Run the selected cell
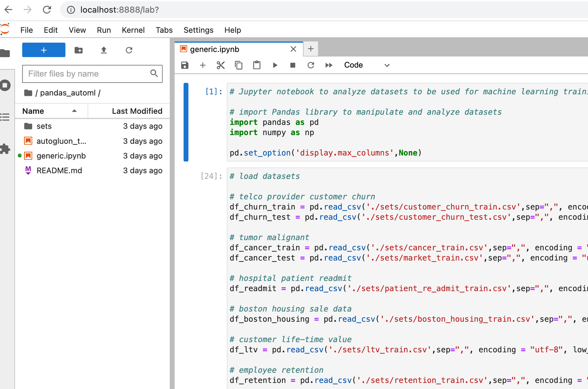This screenshot has height=389, width=588. point(275,65)
